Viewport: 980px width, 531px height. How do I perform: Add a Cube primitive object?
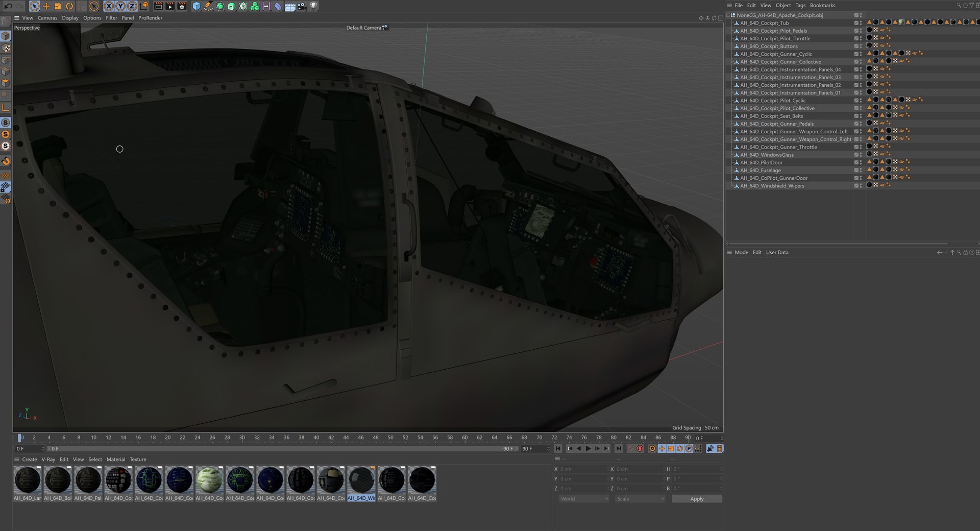click(x=197, y=6)
